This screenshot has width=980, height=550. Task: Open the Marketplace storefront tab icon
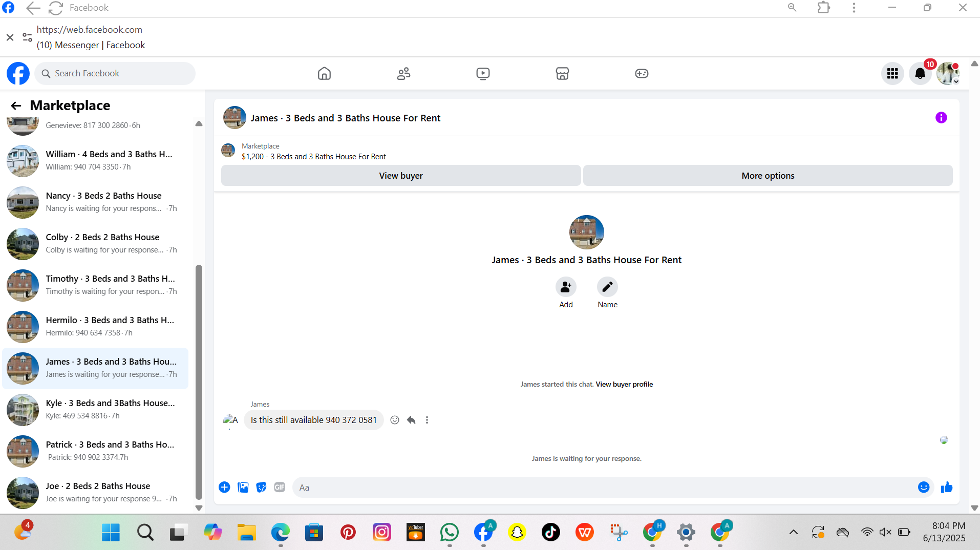[x=562, y=73]
